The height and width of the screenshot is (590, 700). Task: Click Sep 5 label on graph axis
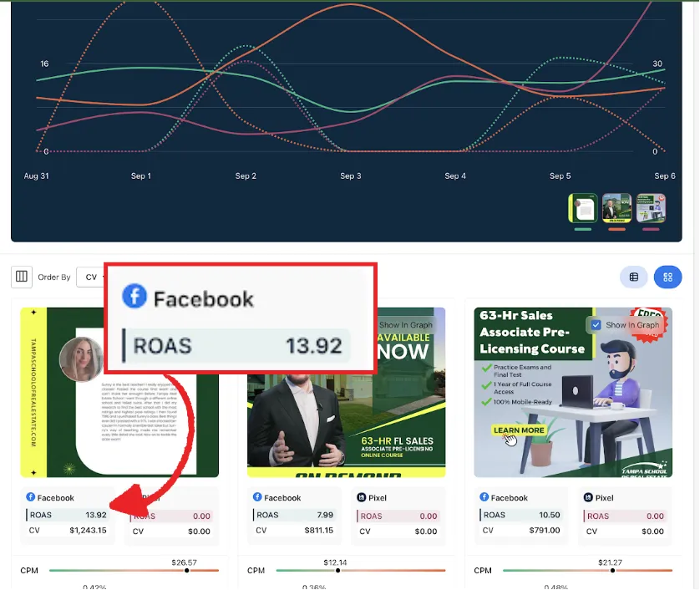561,176
